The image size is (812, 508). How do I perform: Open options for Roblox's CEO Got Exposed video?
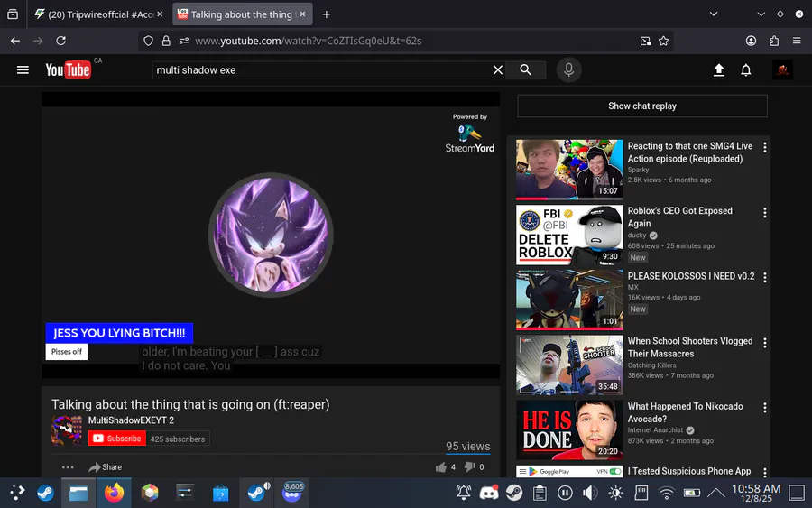point(765,212)
